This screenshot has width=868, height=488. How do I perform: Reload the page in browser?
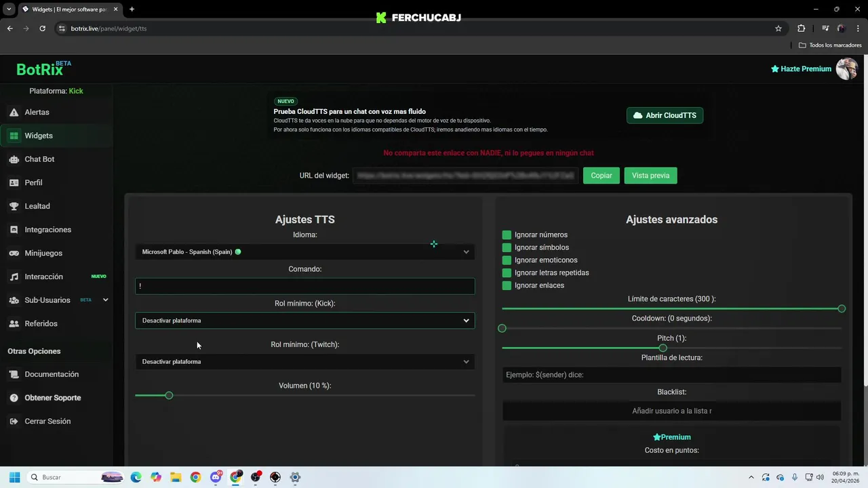(x=42, y=28)
